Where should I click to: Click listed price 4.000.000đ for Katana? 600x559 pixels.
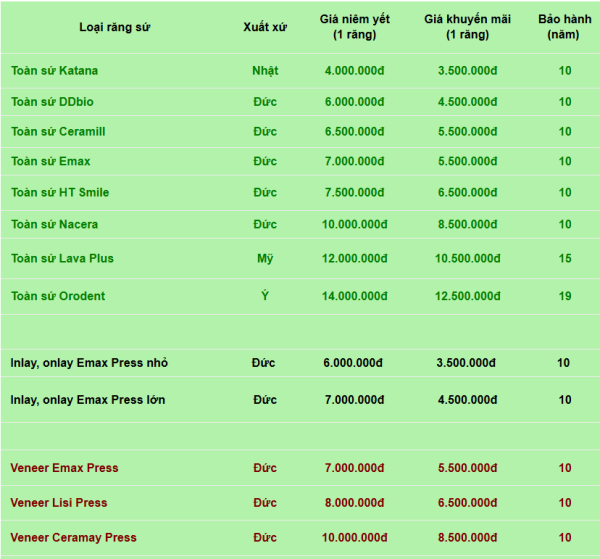[x=354, y=71]
